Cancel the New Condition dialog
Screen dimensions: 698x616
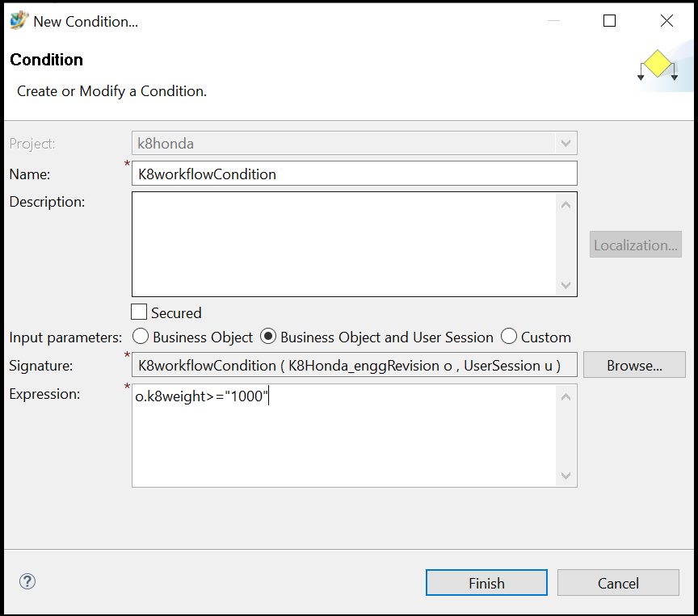click(618, 583)
